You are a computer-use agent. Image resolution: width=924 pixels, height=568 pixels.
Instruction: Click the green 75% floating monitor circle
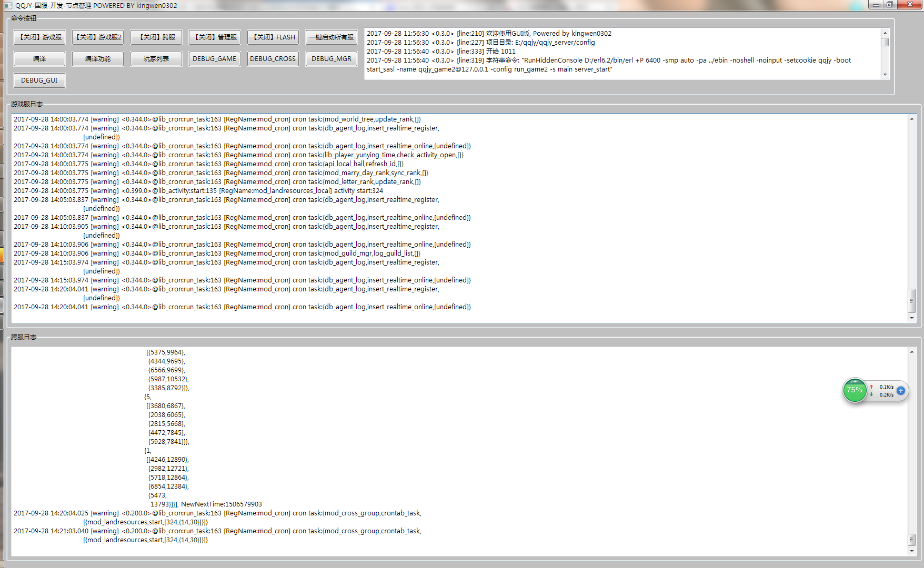(x=855, y=390)
